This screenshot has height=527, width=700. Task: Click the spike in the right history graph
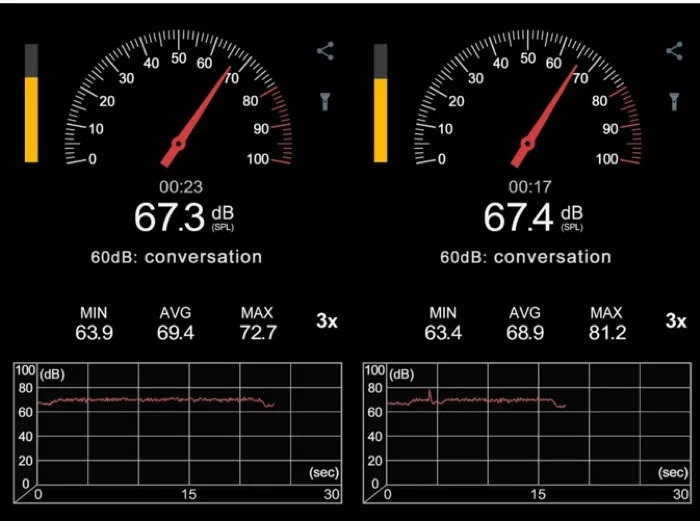tap(430, 396)
